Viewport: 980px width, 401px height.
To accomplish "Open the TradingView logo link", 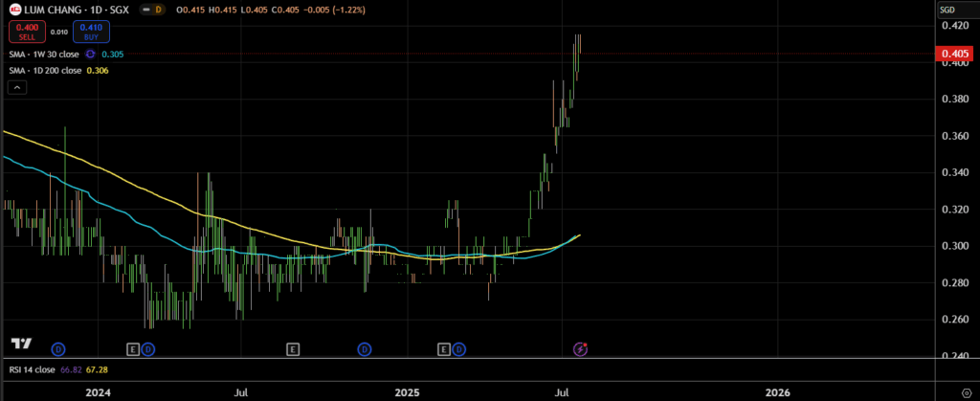I will coord(21,343).
